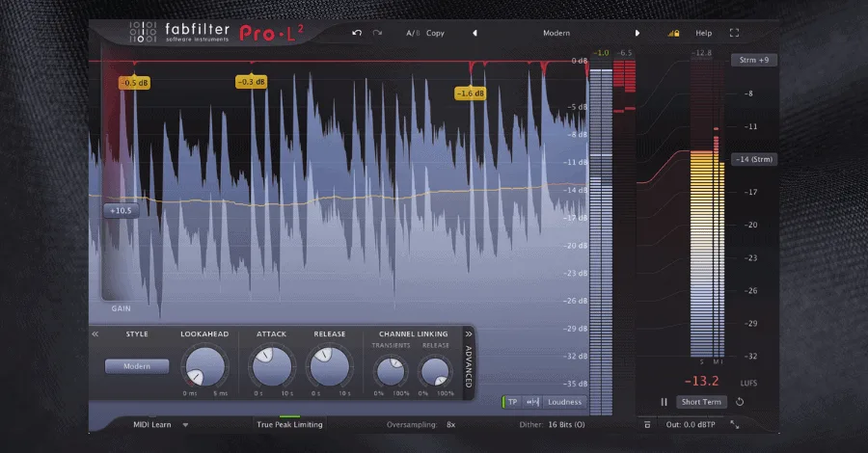Click Out: 0.0 dBTP output level
Viewport: 868px width, 453px height.
coord(691,425)
